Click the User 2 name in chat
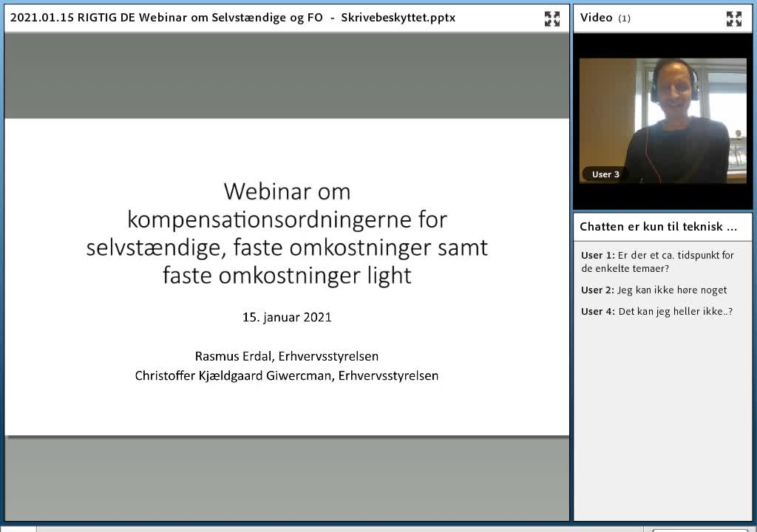The width and height of the screenshot is (757, 532). pyautogui.click(x=597, y=290)
